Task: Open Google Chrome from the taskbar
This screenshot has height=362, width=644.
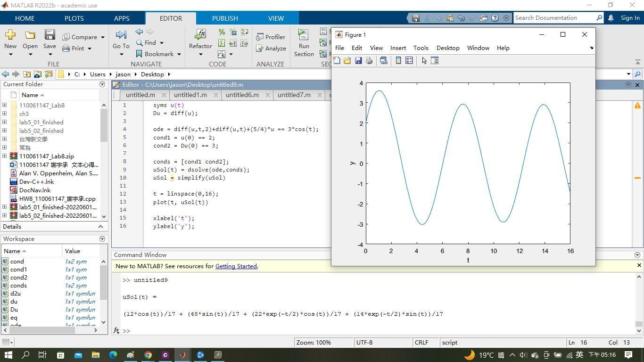Action: [148, 355]
